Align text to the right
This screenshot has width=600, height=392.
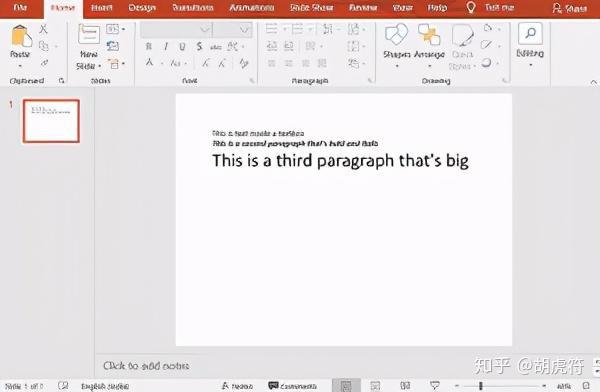[x=305, y=63]
